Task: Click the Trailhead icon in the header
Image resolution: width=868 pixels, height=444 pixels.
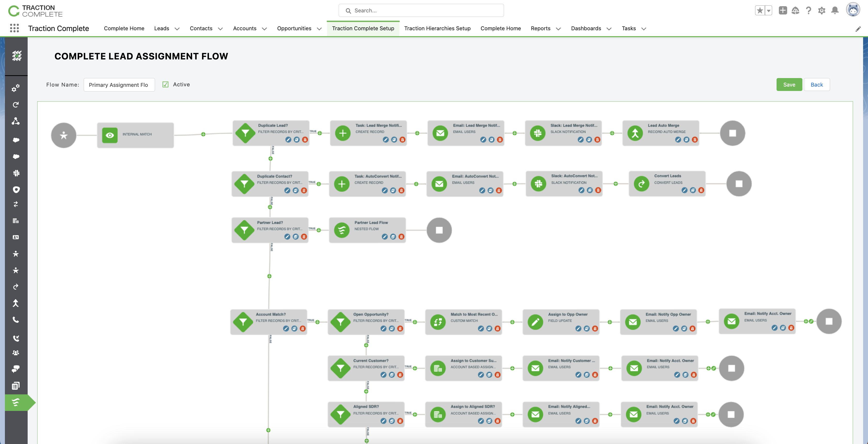Action: 795,10
